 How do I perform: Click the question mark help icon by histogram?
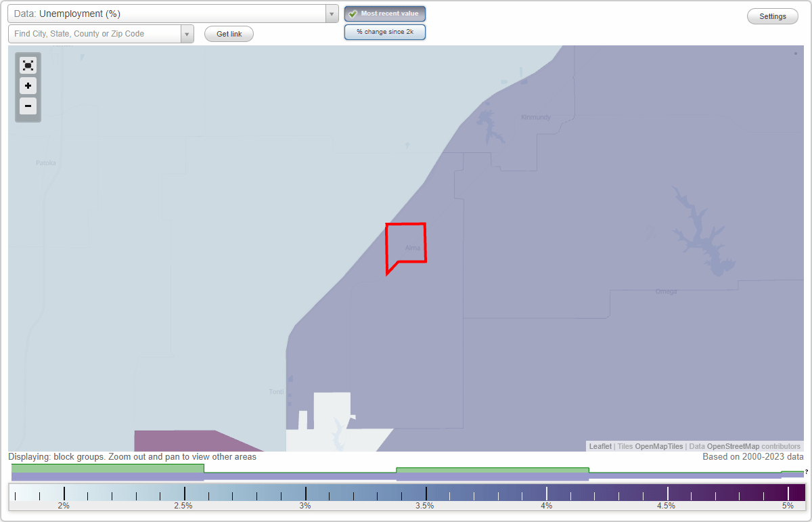(806, 472)
